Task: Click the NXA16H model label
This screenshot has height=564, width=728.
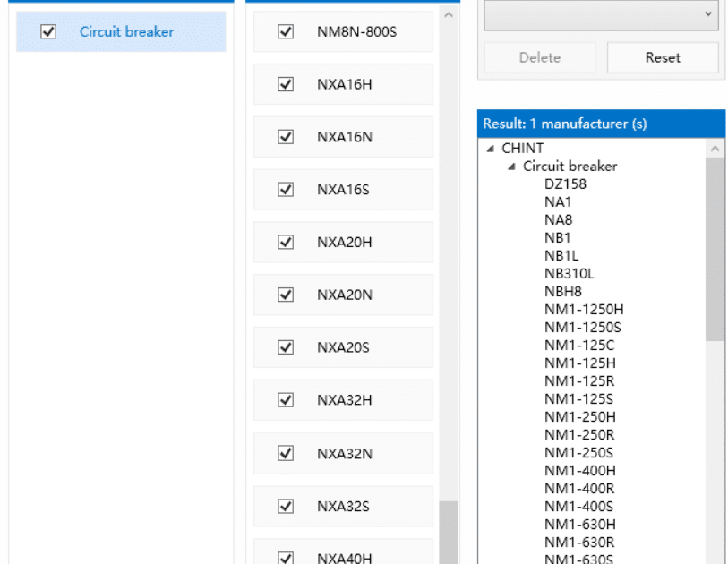Action: tap(345, 84)
